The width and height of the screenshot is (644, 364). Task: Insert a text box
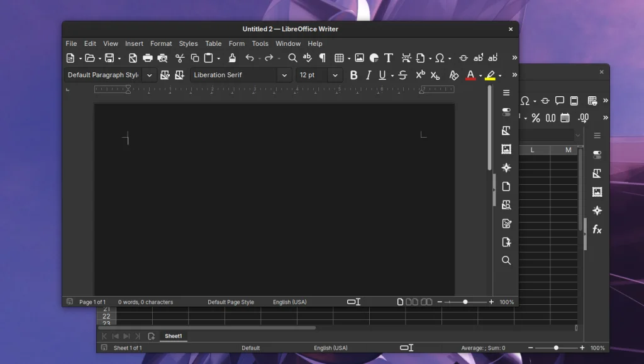tap(389, 57)
